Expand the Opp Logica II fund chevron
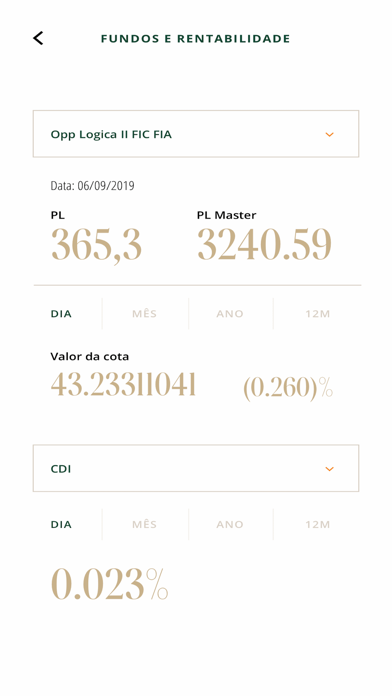 329,134
